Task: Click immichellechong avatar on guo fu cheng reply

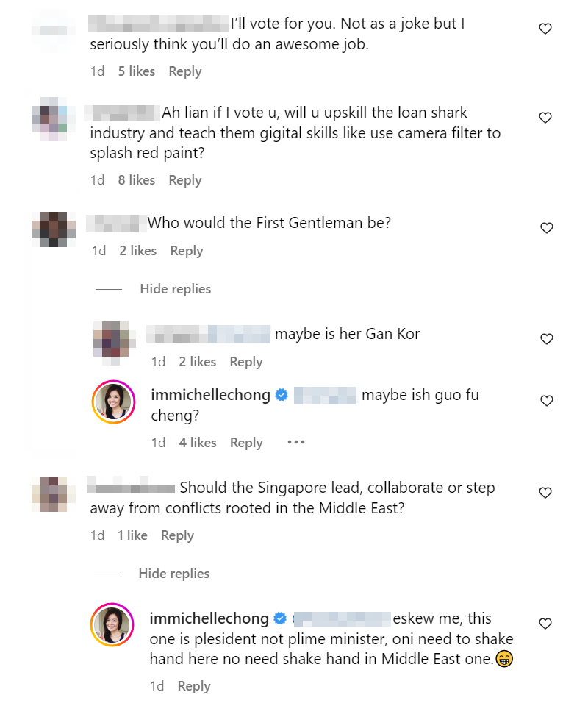Action: 112,402
